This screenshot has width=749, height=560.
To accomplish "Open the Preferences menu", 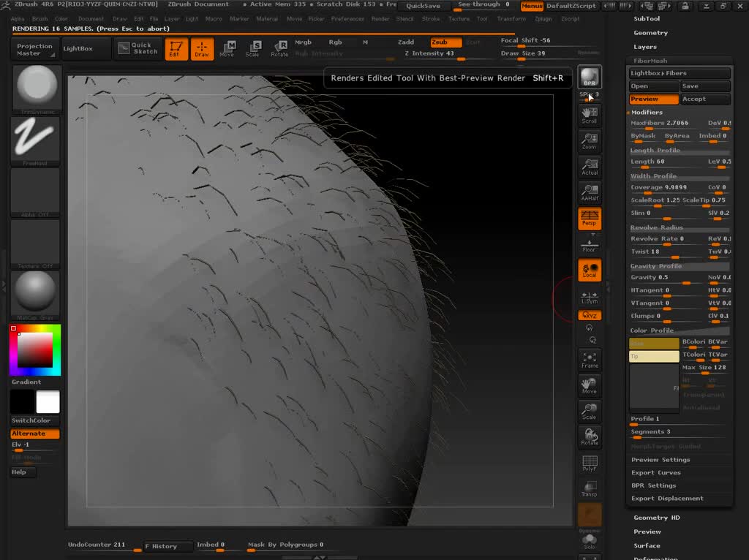I will [347, 19].
